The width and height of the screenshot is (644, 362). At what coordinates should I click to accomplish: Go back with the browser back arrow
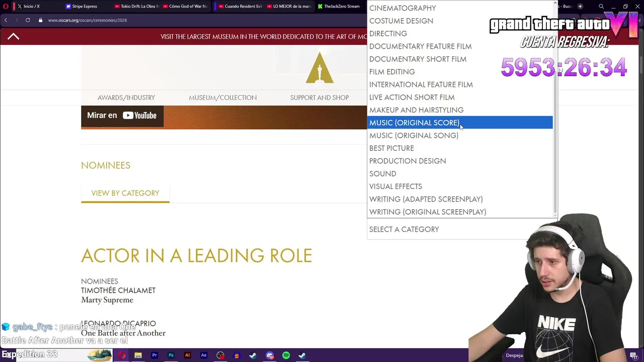pos(6,20)
